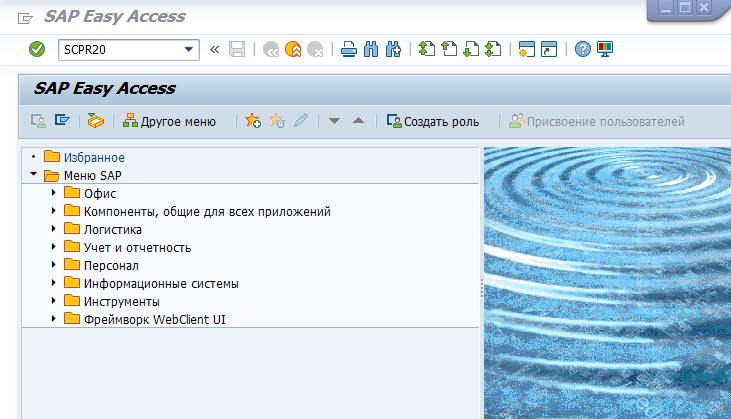Click in the SCPR20 command field
Viewport: 731px width, 419px height.
(x=118, y=49)
